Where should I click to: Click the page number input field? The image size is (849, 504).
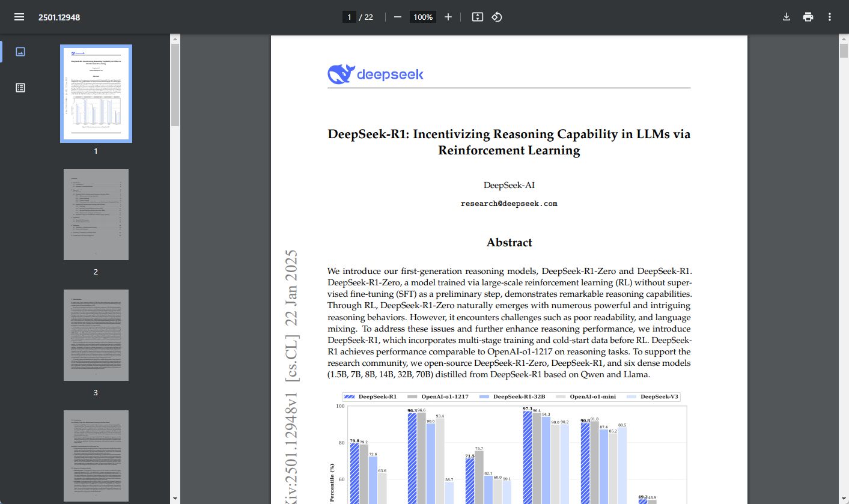coord(349,17)
